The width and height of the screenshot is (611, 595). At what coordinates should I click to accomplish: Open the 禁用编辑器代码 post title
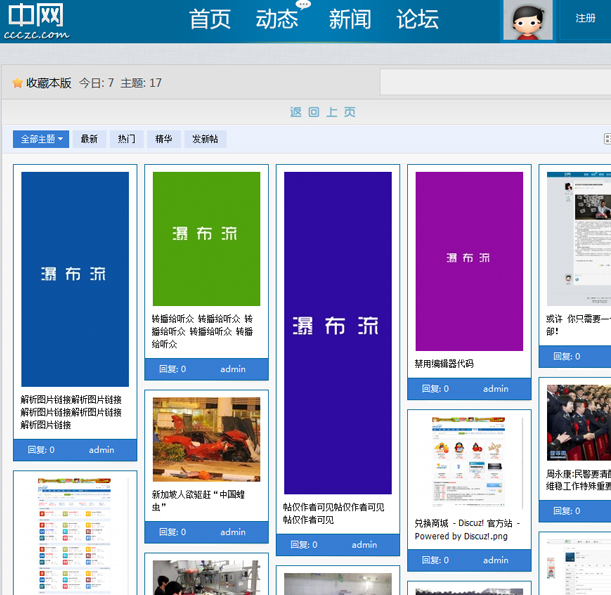[444, 364]
